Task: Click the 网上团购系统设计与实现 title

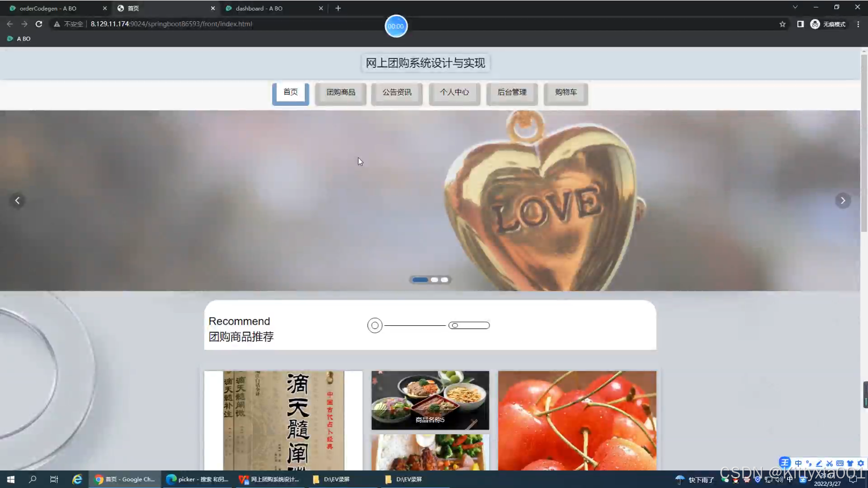Action: tap(425, 63)
